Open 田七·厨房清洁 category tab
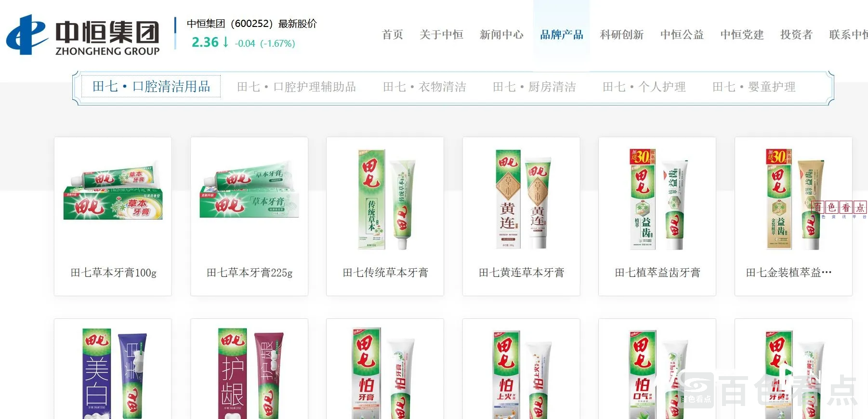Viewport: 868px width, 419px height. pyautogui.click(x=534, y=87)
